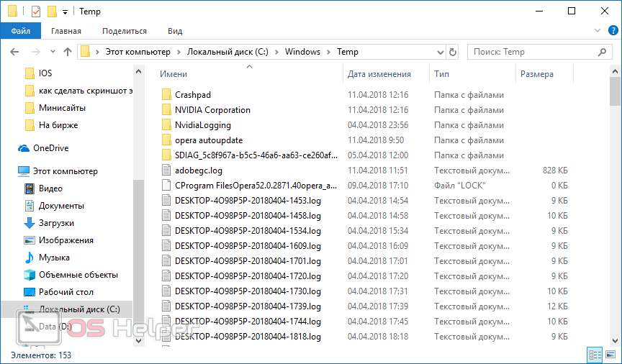Open Изображения in the navigation pane
The height and width of the screenshot is (364, 622).
point(66,240)
